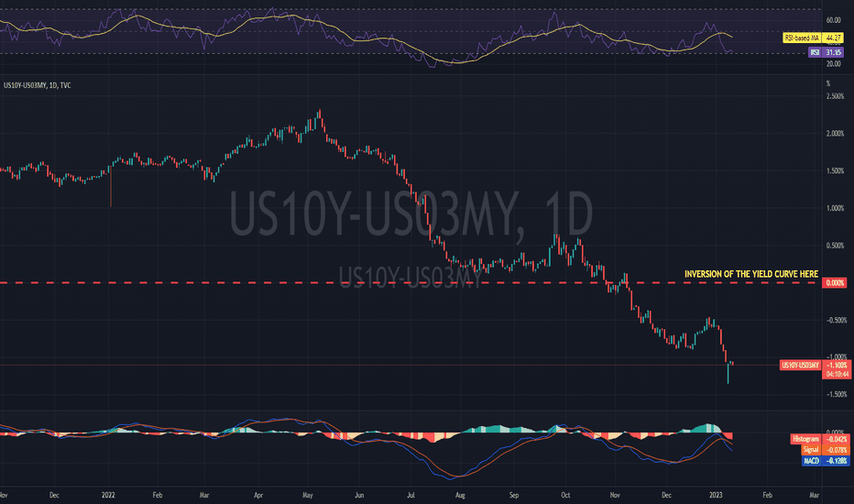Click the 0.500% price axis label

point(835,246)
